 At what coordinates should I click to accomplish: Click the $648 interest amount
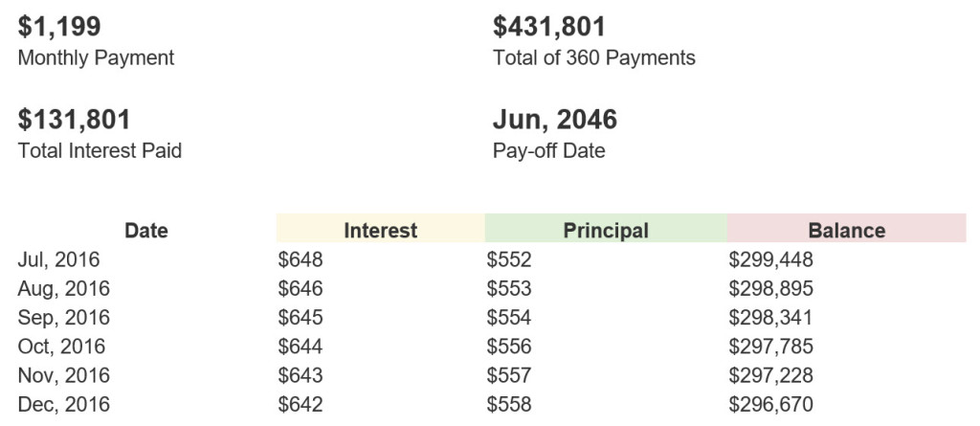[x=301, y=259]
